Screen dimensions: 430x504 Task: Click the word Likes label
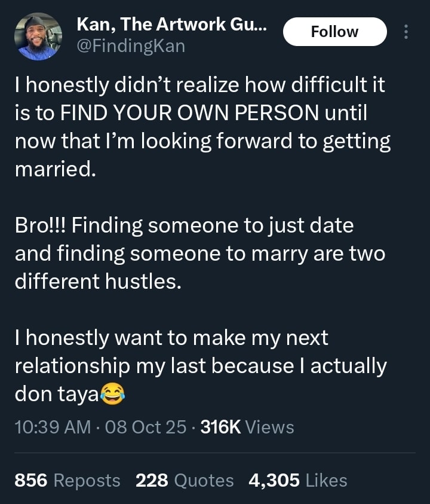pos(326,480)
